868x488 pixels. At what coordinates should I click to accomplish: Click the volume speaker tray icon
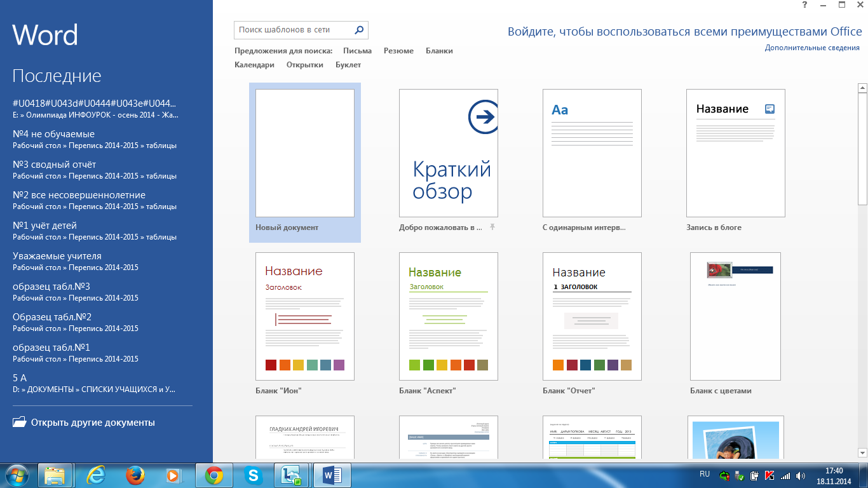point(800,475)
